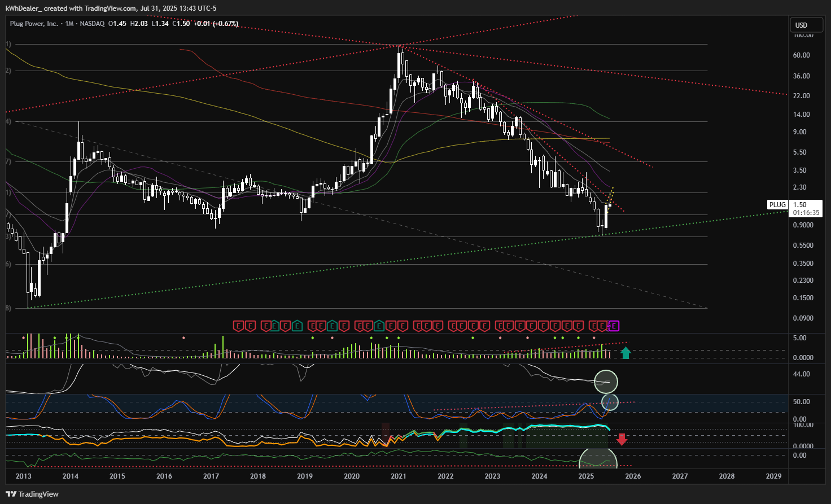Click the change value +0.01 (+0.67%)
831x504 pixels.
point(216,24)
